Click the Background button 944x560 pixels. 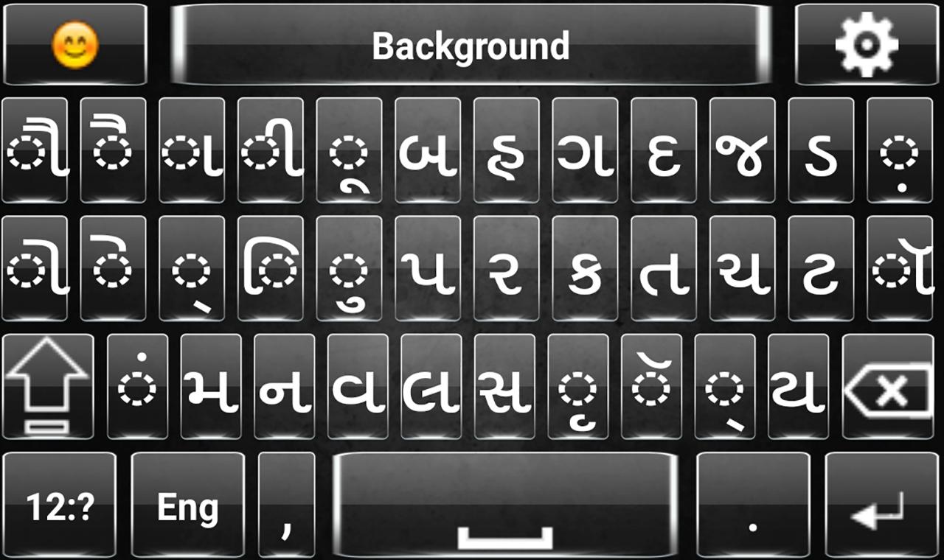(471, 44)
